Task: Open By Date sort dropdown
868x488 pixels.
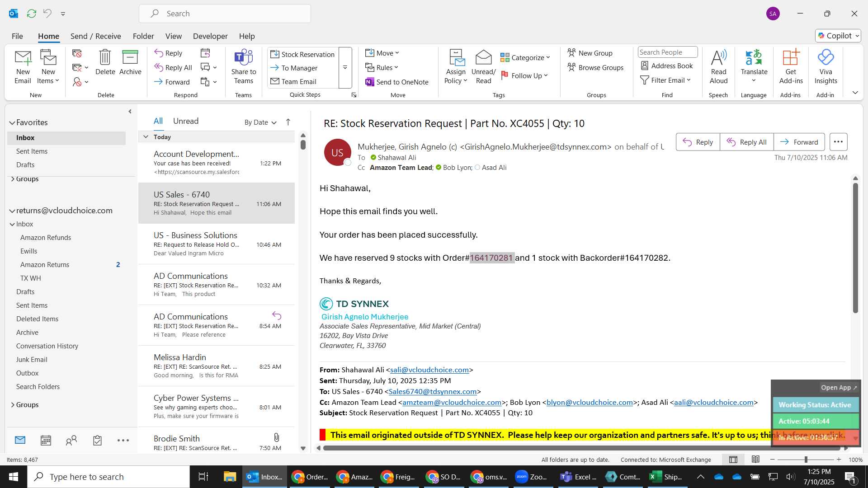Action: 260,122
